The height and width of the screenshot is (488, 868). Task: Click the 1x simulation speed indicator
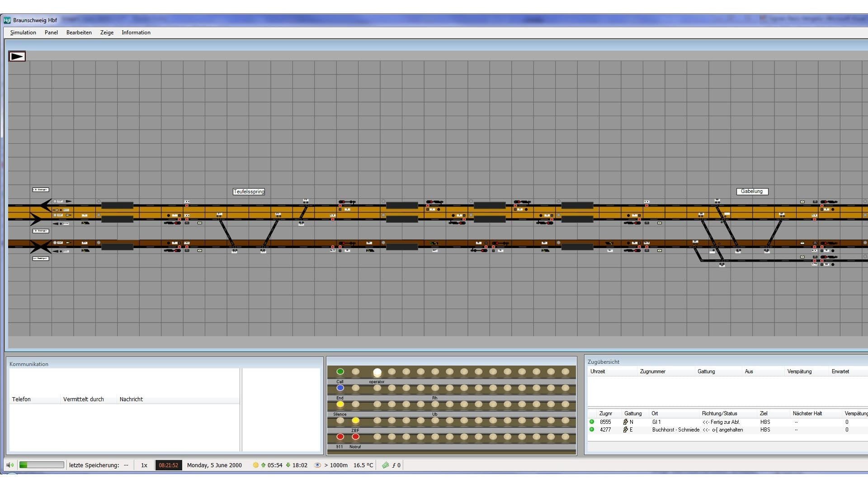click(144, 465)
